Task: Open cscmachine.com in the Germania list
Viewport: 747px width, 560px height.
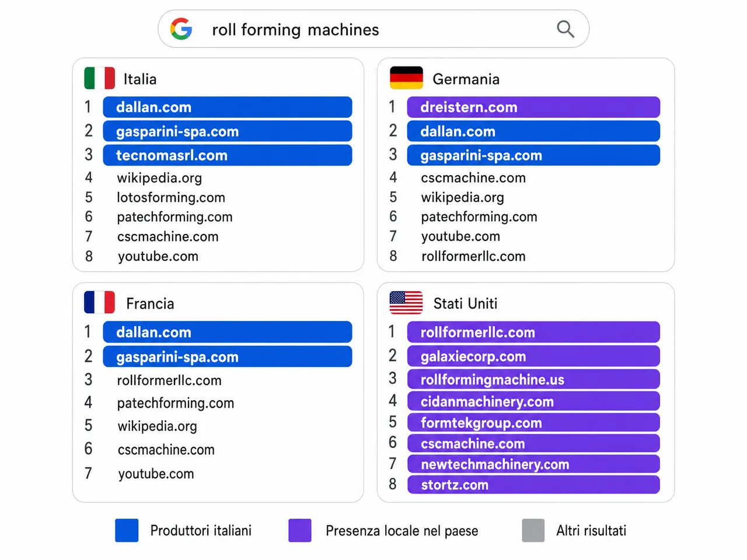Action: [473, 178]
